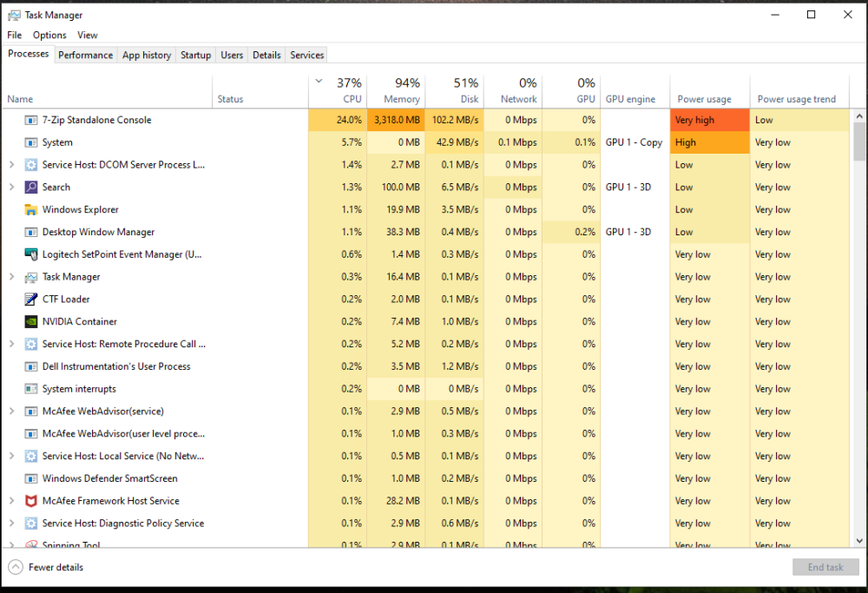Open the App history tab
The image size is (868, 593).
[146, 55]
